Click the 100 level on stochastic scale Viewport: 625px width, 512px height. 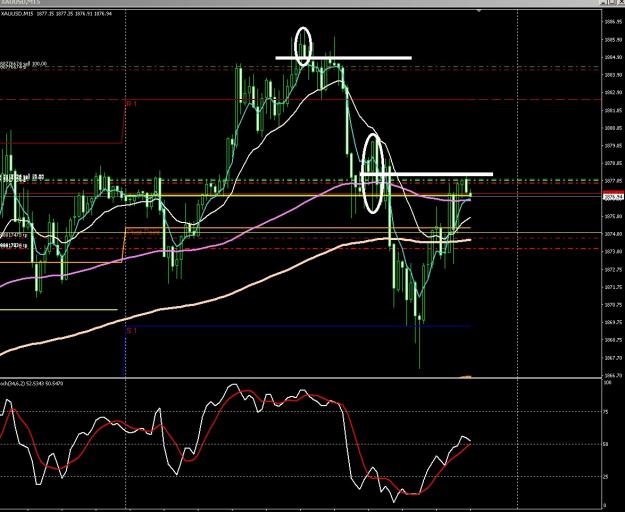[607, 382]
